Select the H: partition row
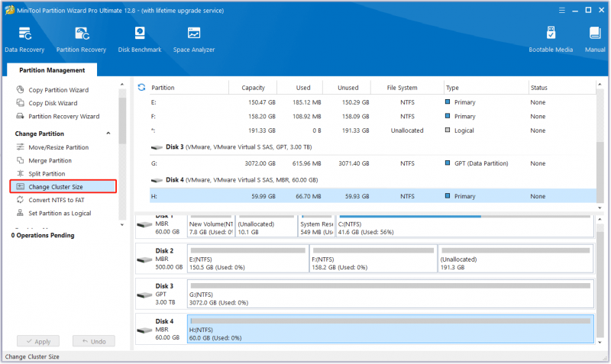The width and height of the screenshot is (611, 364). click(373, 196)
